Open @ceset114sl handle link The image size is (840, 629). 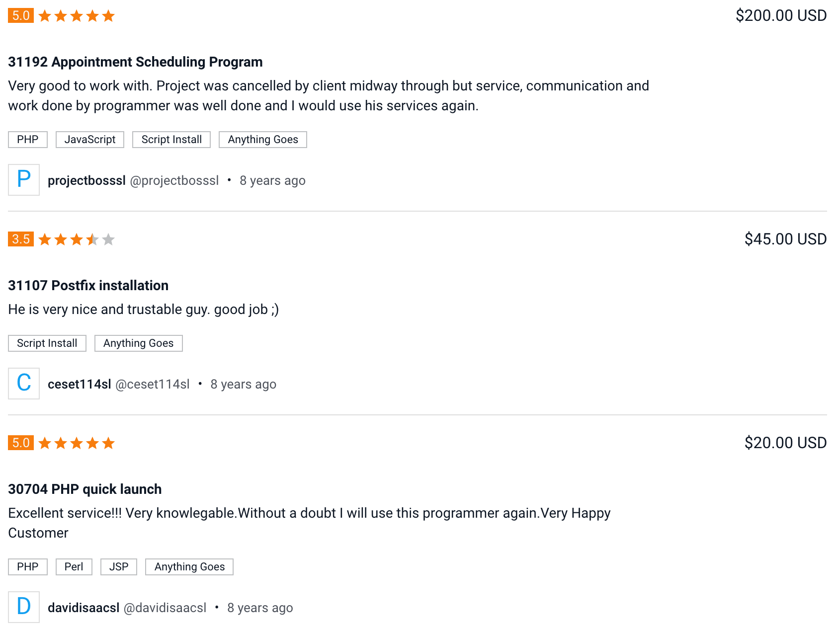click(153, 384)
